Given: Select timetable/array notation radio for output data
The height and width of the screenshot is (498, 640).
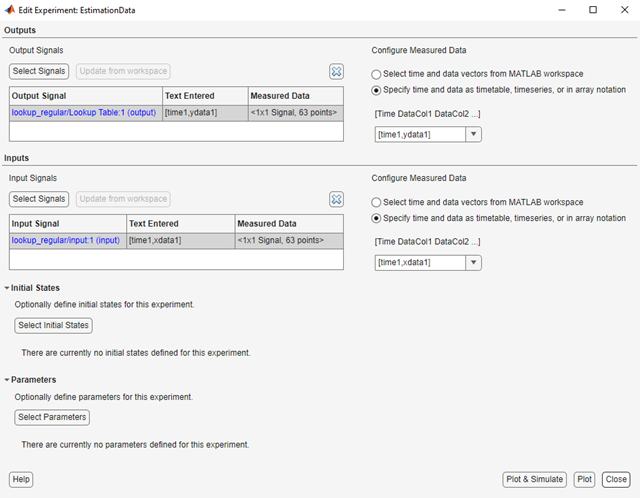Looking at the screenshot, I should click(376, 90).
